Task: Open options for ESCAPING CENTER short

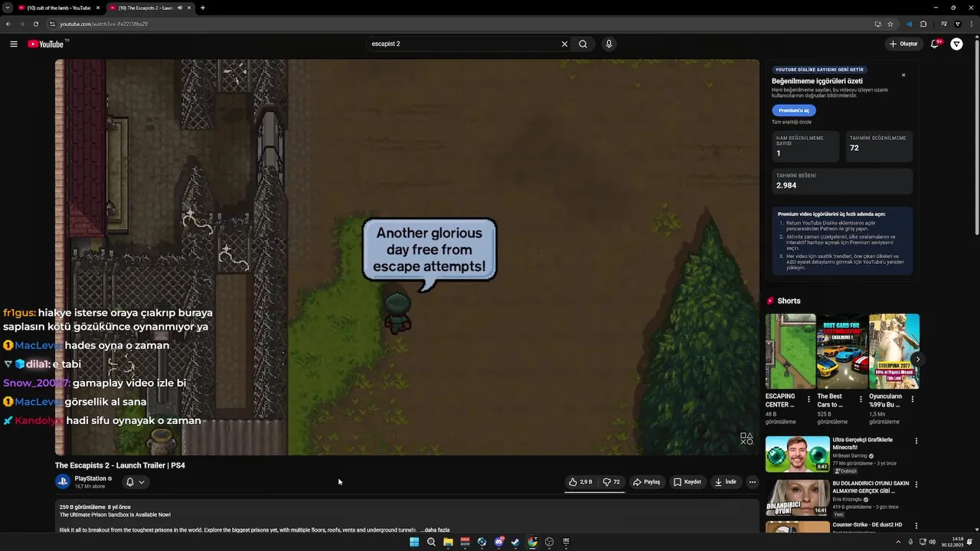Action: coord(808,399)
